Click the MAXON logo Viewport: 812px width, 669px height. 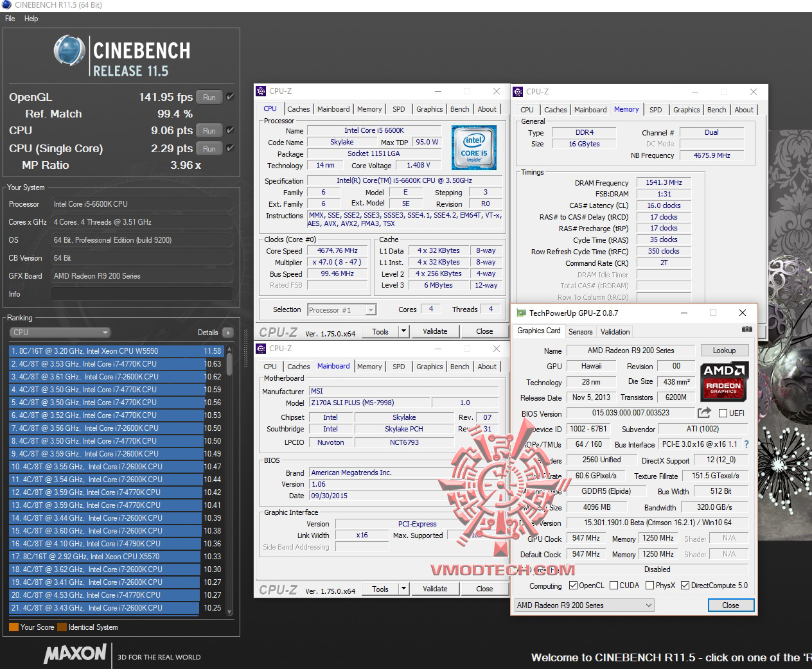click(x=75, y=654)
